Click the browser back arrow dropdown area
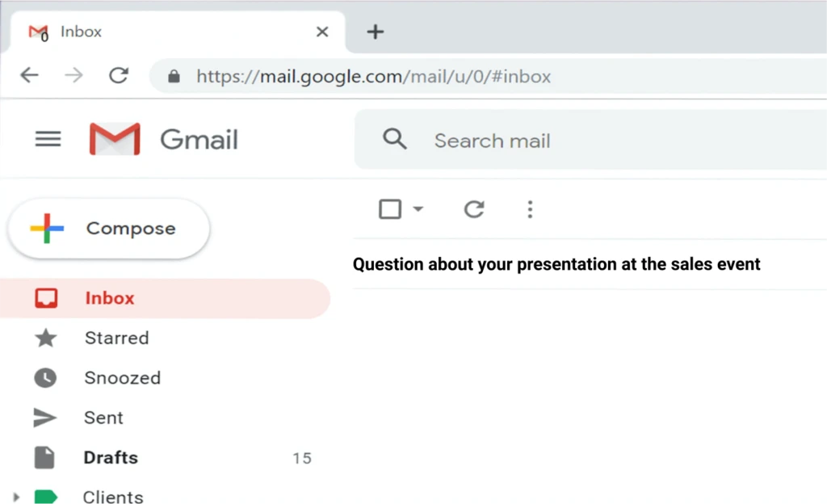 29,74
